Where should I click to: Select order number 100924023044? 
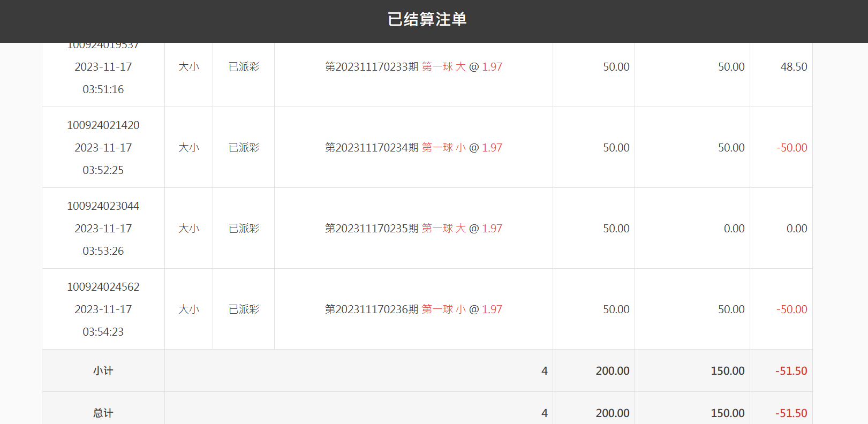[103, 206]
